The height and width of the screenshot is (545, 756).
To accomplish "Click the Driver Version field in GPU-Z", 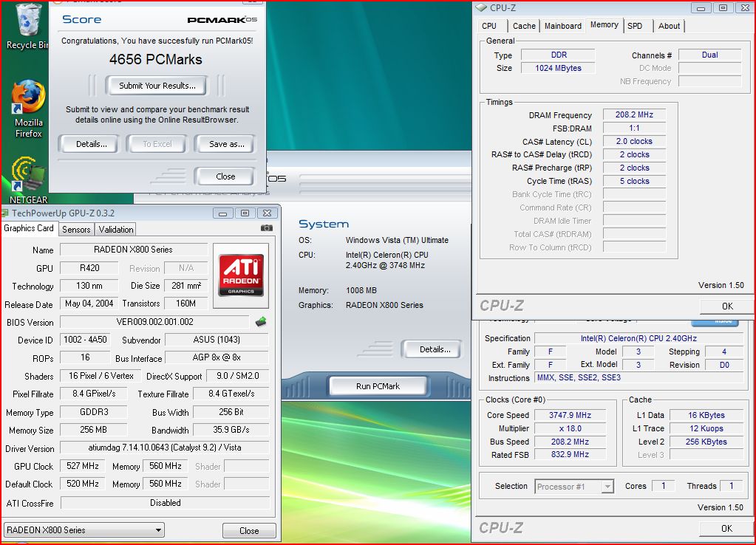I will [x=164, y=448].
